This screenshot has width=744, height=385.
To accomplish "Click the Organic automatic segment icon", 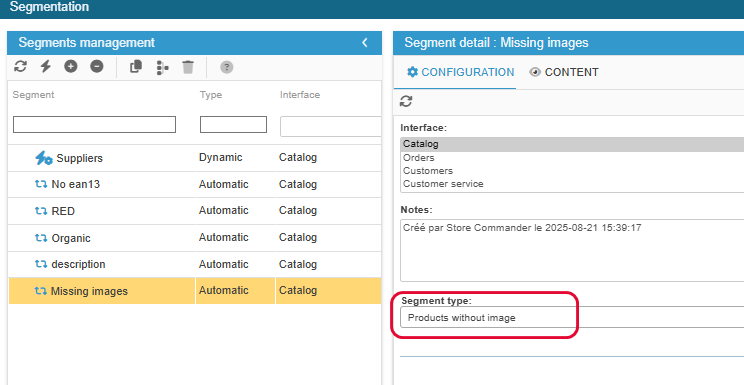I will [x=41, y=238].
